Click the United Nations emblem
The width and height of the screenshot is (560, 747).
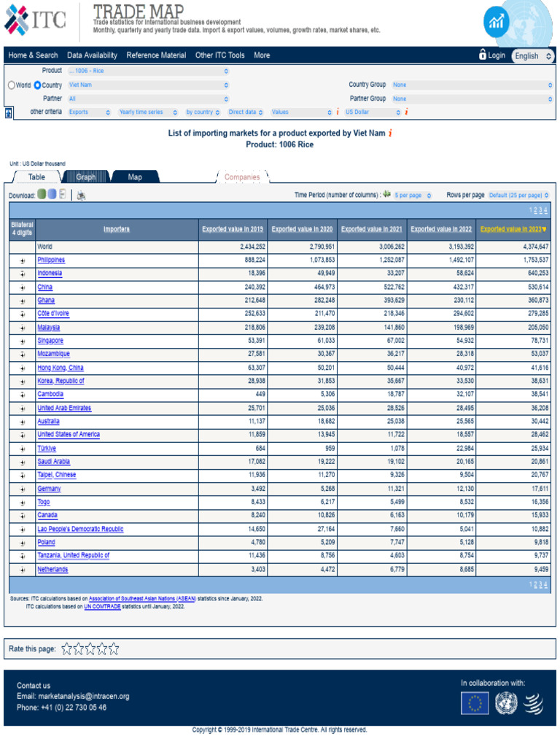(506, 703)
